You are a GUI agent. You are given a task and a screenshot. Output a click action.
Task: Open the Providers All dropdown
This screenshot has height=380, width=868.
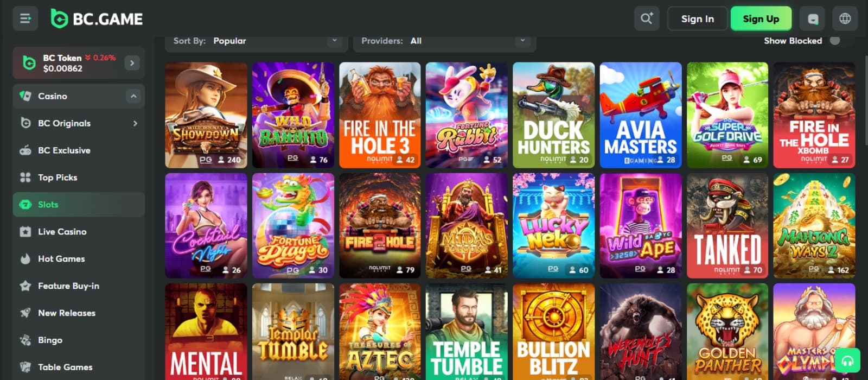(444, 41)
